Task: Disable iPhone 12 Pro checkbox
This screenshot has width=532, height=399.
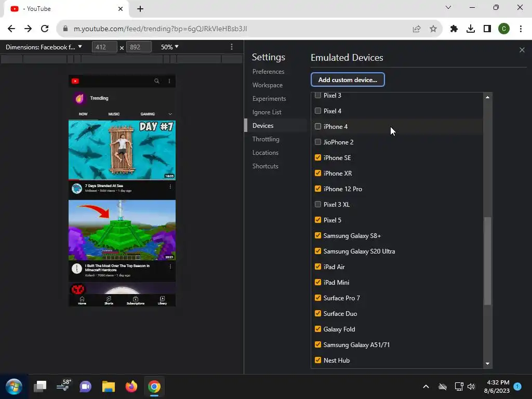Action: (317, 189)
